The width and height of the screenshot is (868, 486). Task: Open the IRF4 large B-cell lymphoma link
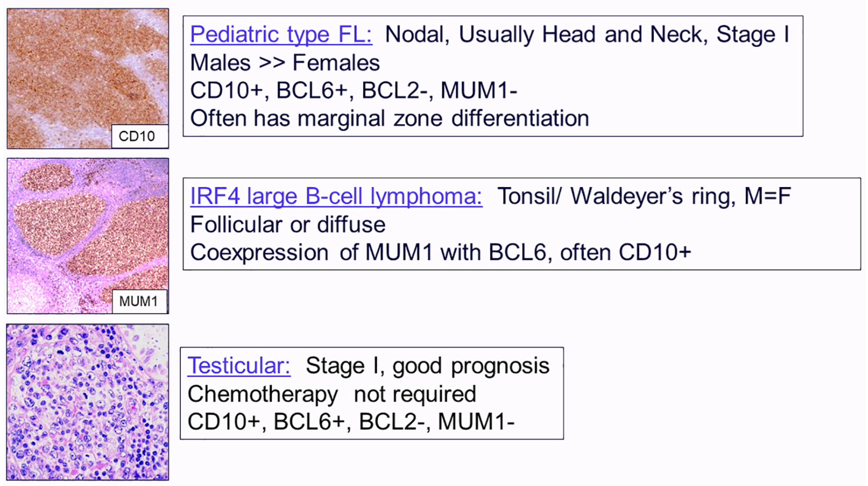pos(336,196)
